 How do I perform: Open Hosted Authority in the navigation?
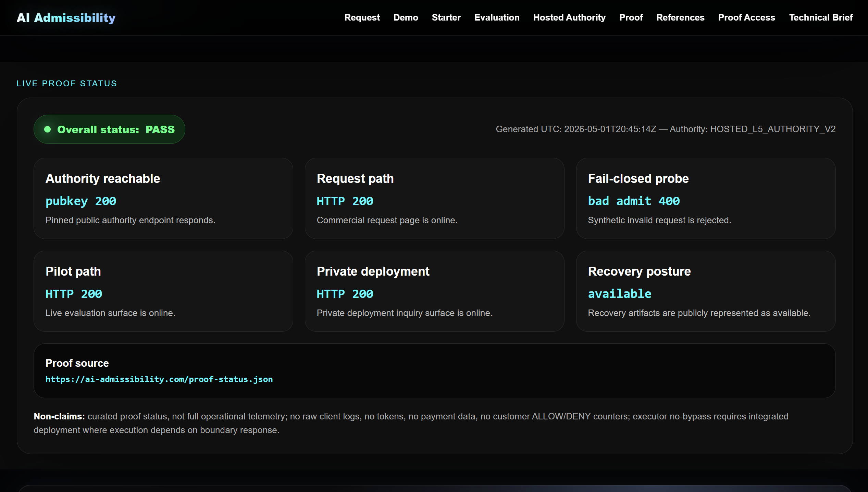(569, 17)
